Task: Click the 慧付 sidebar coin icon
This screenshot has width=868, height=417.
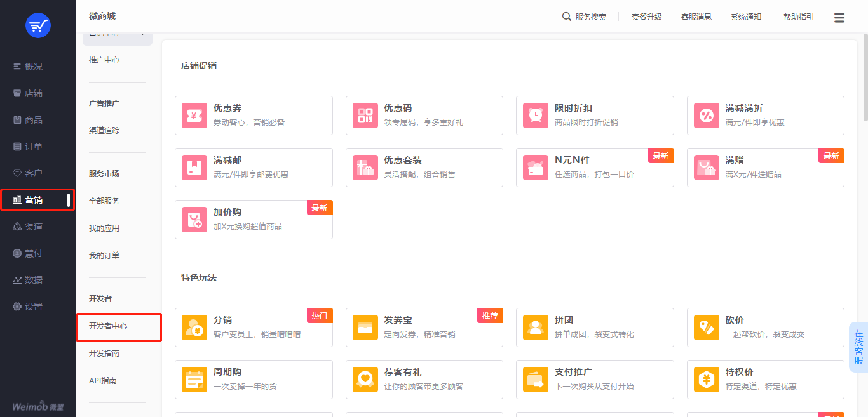Action: (x=17, y=253)
